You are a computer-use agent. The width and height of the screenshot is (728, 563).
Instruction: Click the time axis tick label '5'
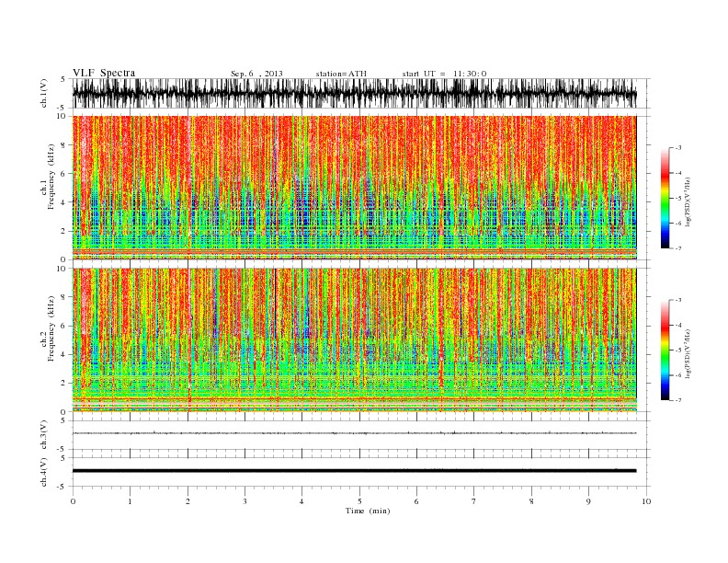pyautogui.click(x=359, y=501)
